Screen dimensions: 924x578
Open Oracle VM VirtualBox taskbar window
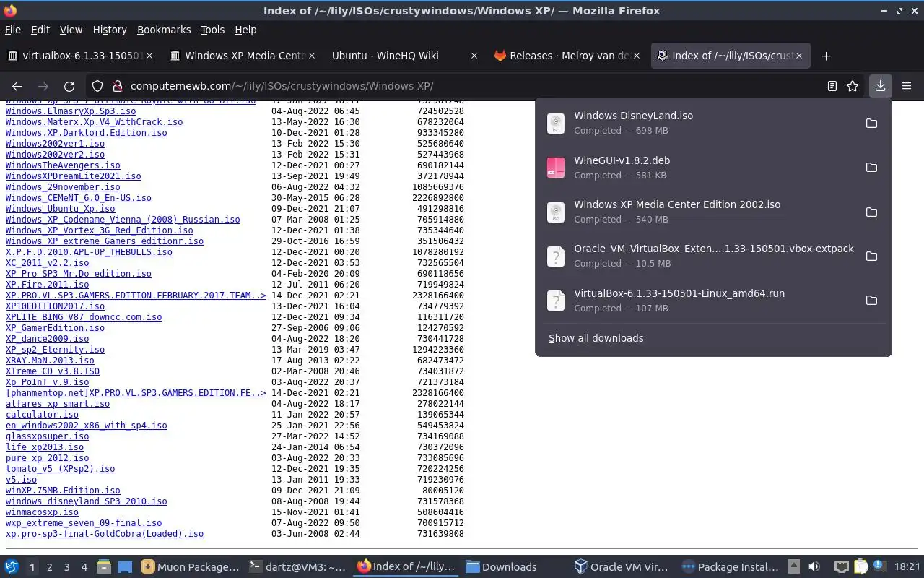(622, 567)
